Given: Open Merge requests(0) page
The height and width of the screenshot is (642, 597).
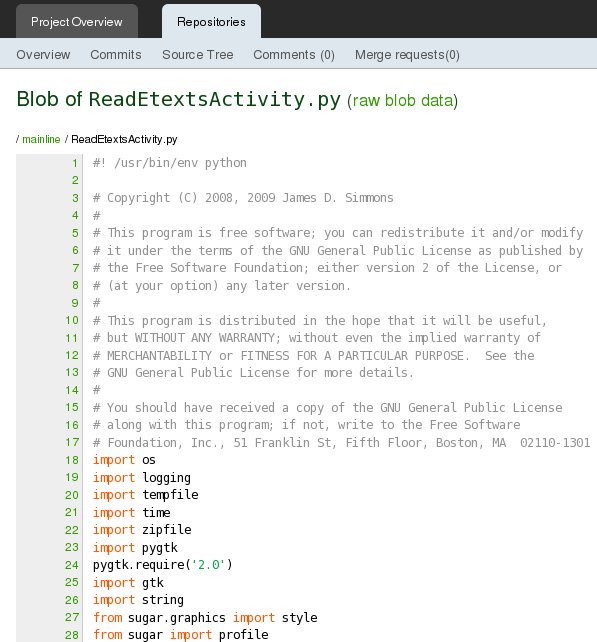Looking at the screenshot, I should point(407,55).
